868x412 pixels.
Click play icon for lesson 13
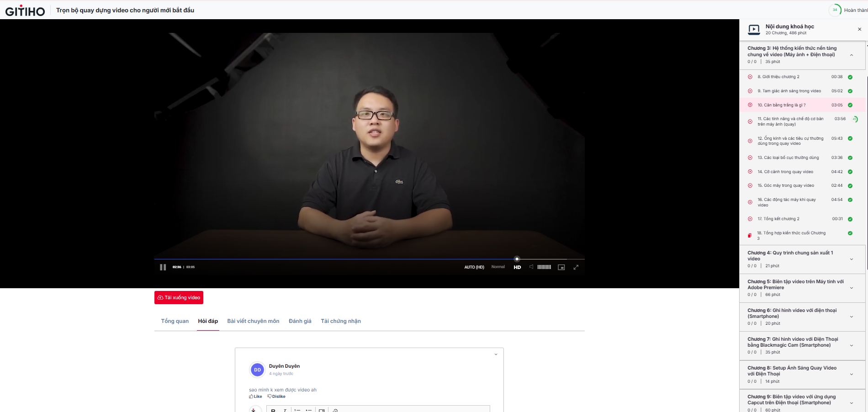(x=750, y=158)
